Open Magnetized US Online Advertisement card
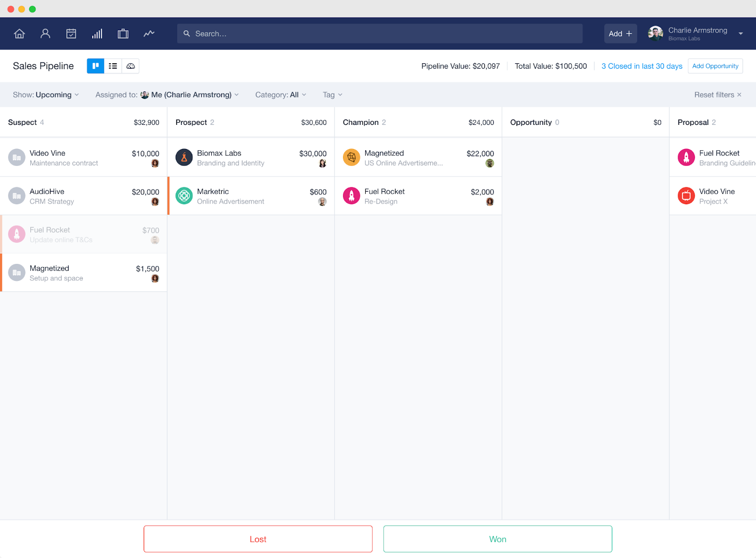The width and height of the screenshot is (756, 558). tap(418, 157)
